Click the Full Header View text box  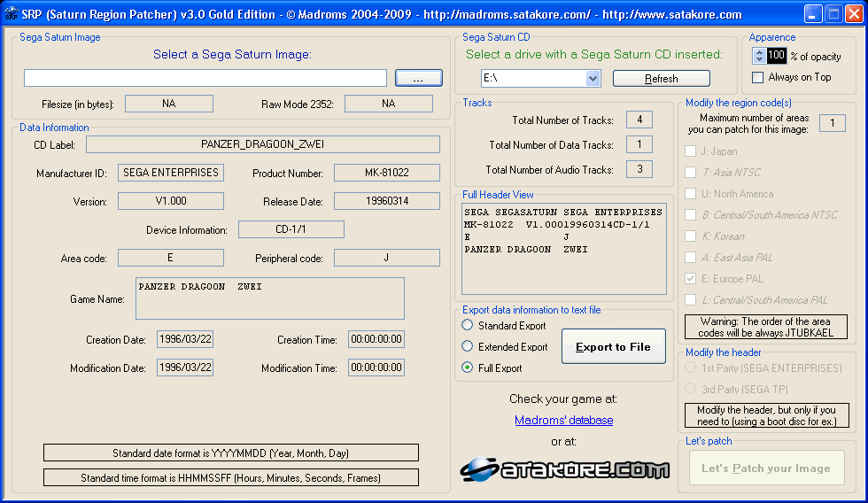(564, 249)
